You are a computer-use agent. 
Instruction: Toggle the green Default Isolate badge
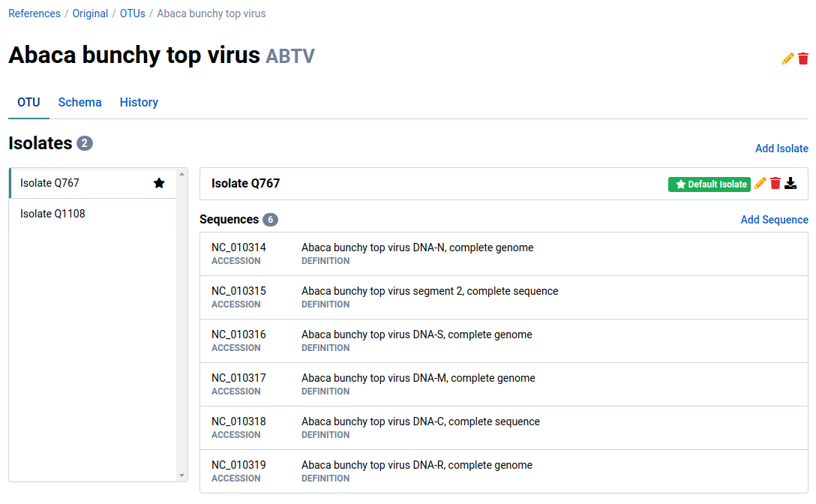click(x=709, y=184)
